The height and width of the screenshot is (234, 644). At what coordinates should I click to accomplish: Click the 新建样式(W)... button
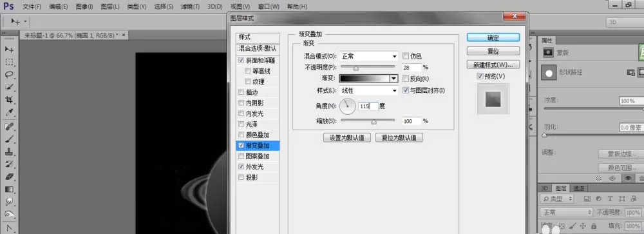[493, 65]
